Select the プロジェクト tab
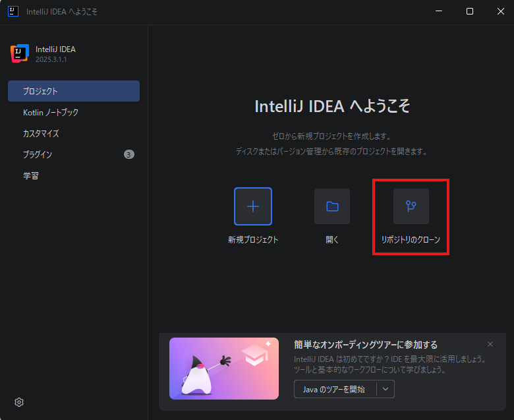514x420 pixels. pos(73,91)
